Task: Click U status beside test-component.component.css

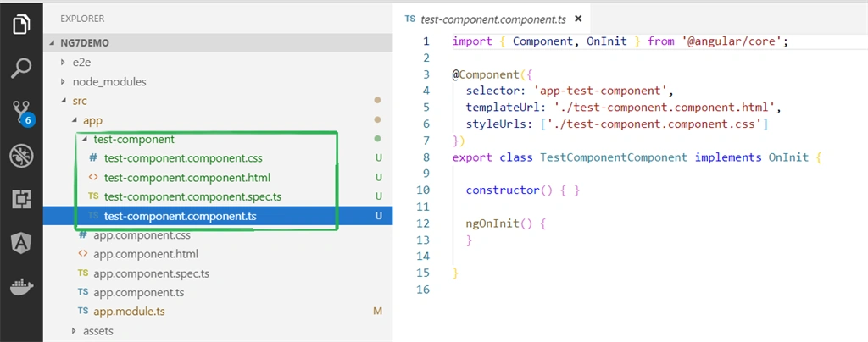Action: click(379, 158)
